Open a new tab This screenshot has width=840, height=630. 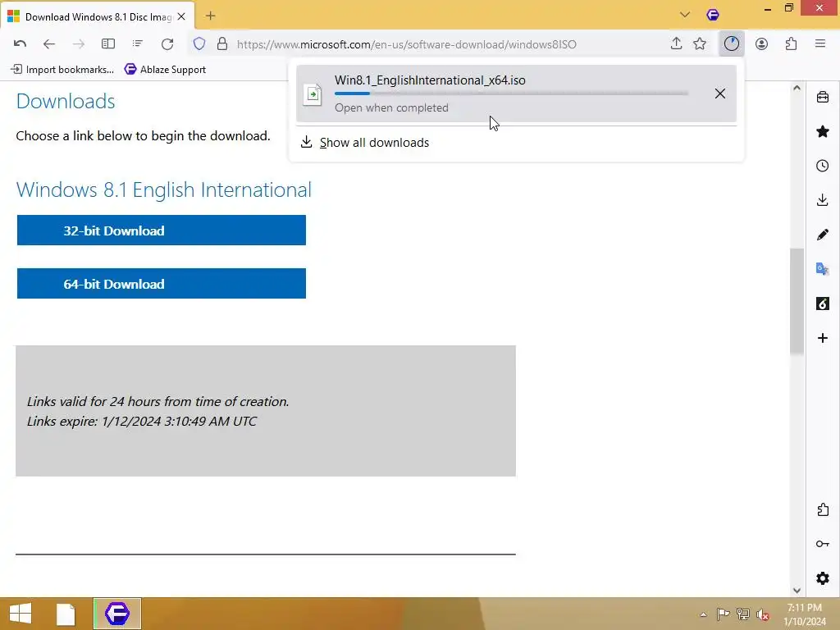pyautogui.click(x=211, y=16)
